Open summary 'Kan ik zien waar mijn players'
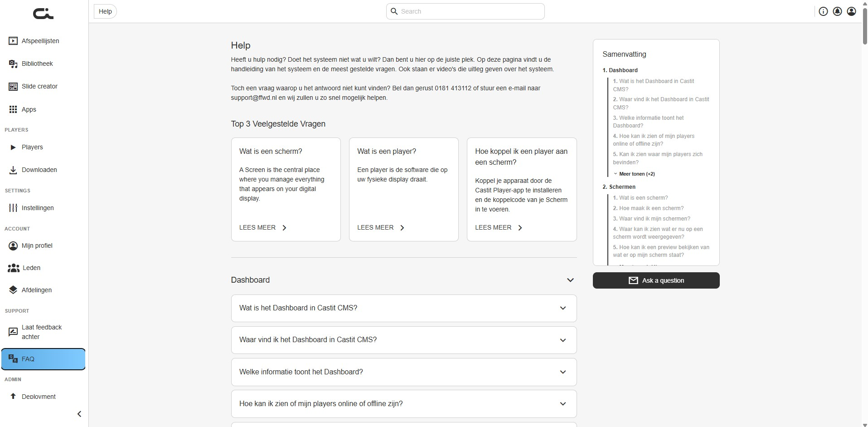 (658, 158)
